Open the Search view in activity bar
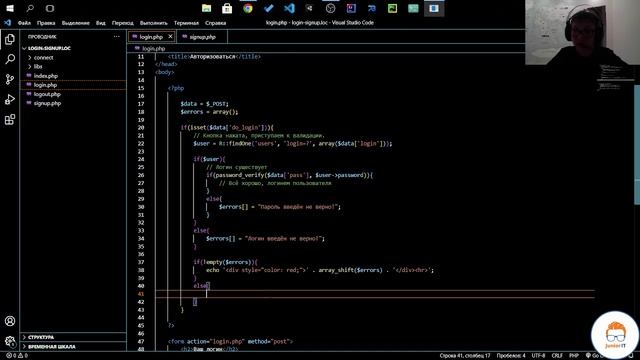640x360 pixels. (x=10, y=59)
